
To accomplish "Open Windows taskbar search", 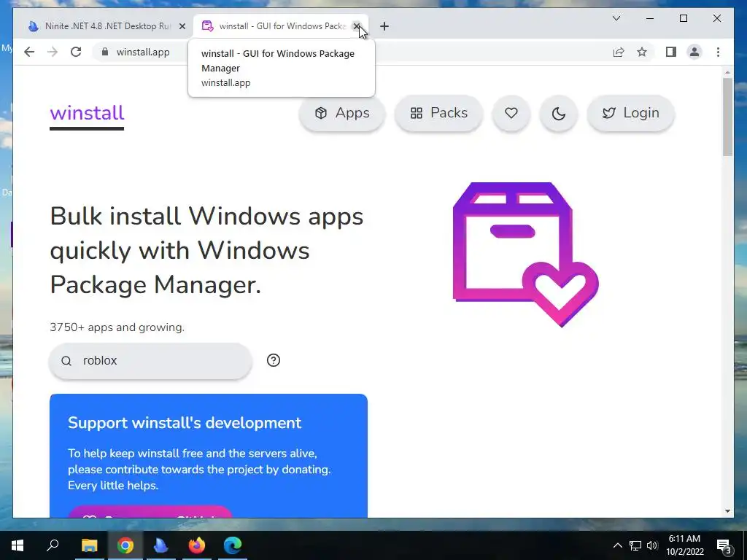I will click(x=53, y=545).
